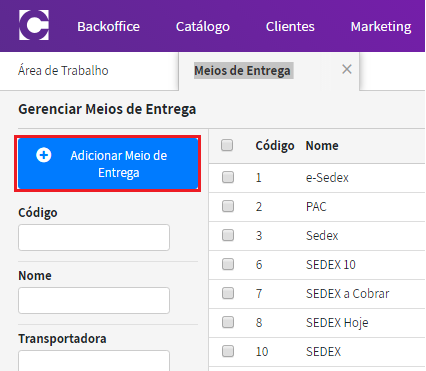Tick the SEDEX a Cobrar checkbox

(x=228, y=293)
